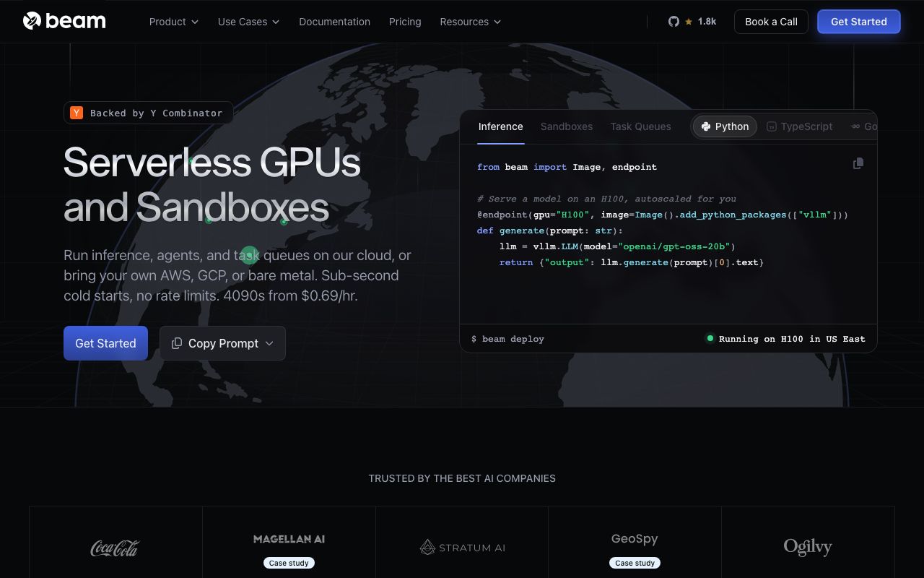Open the GitHub repository icon link
924x578 pixels.
tap(674, 22)
